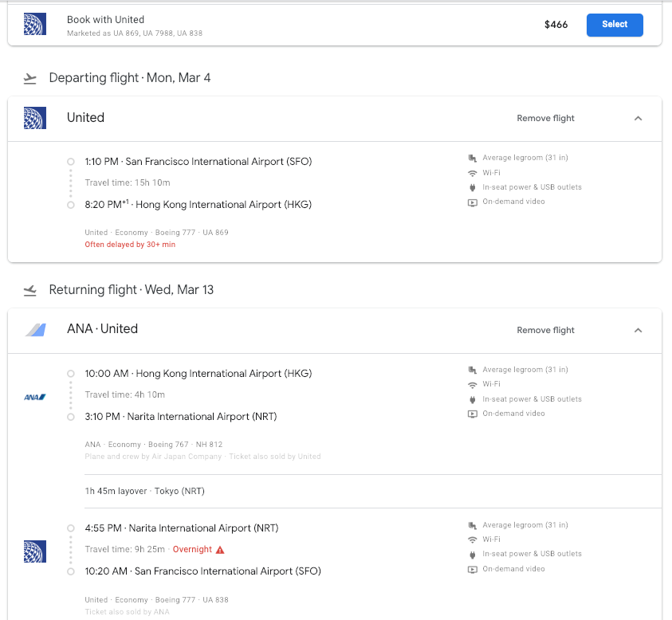Screen dimensions: 672x620
Task: Click the ANA · United combined airline logo
Action: 35,330
